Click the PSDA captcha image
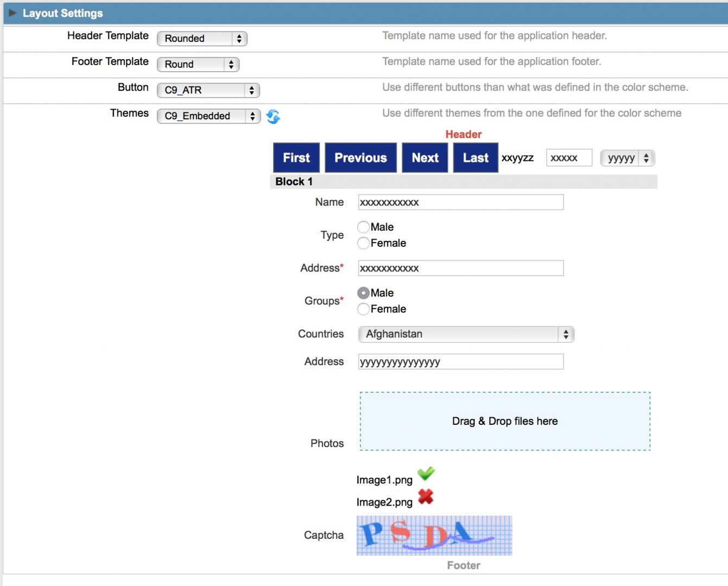The height and width of the screenshot is (586, 728). pos(434,536)
